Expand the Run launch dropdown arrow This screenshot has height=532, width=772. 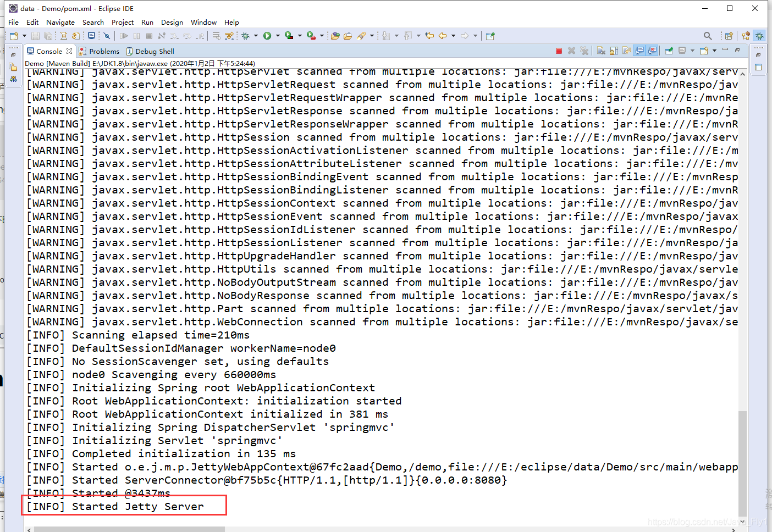coord(278,36)
